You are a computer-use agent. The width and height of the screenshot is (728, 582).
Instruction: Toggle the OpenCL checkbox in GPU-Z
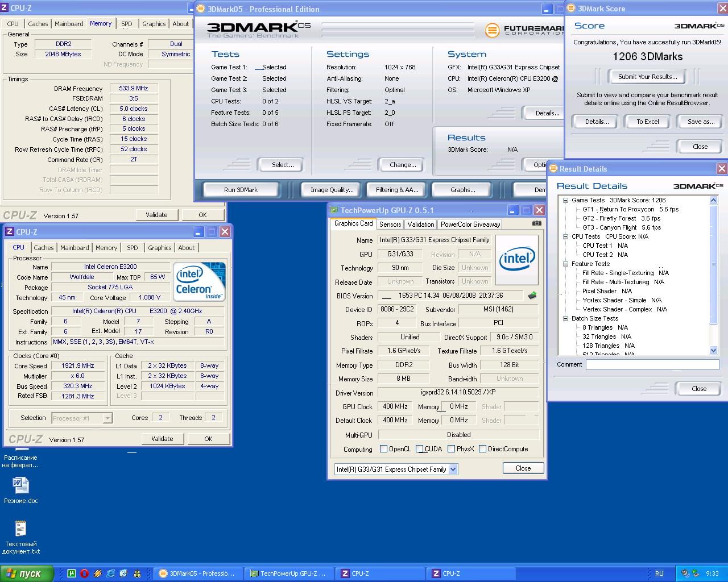pos(383,449)
